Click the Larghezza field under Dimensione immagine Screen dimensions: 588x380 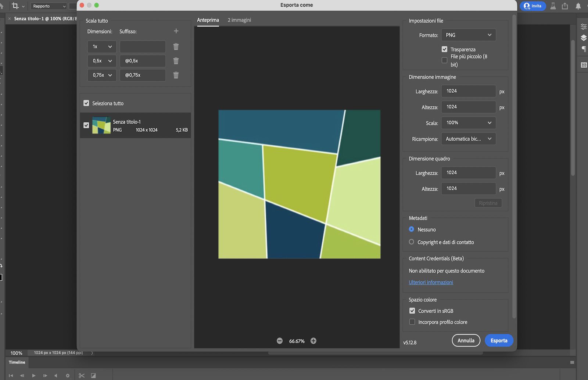468,91
